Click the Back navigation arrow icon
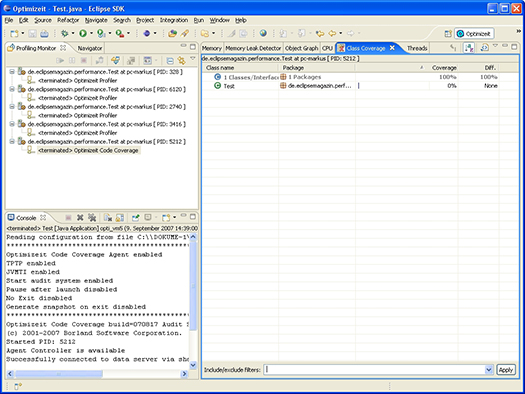The image size is (525, 394). (332, 33)
